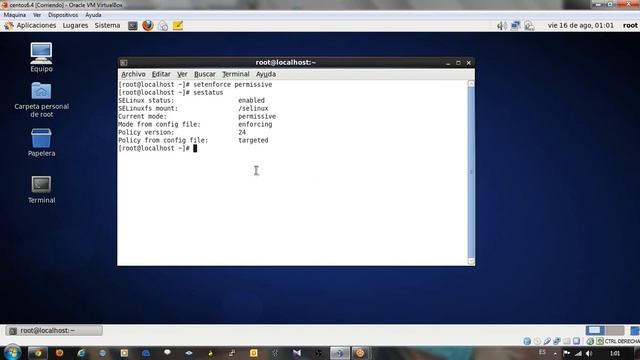
Task: Click the date and time clock in the GNOME panel
Action: [580, 25]
